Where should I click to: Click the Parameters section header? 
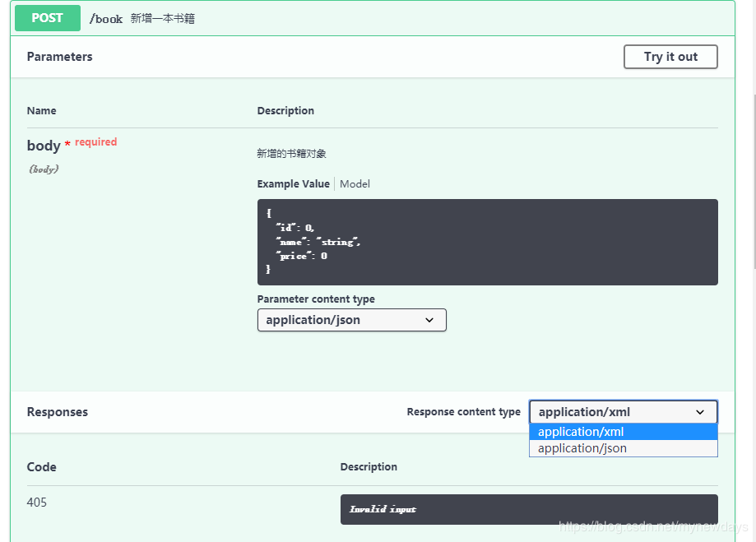[x=60, y=57]
